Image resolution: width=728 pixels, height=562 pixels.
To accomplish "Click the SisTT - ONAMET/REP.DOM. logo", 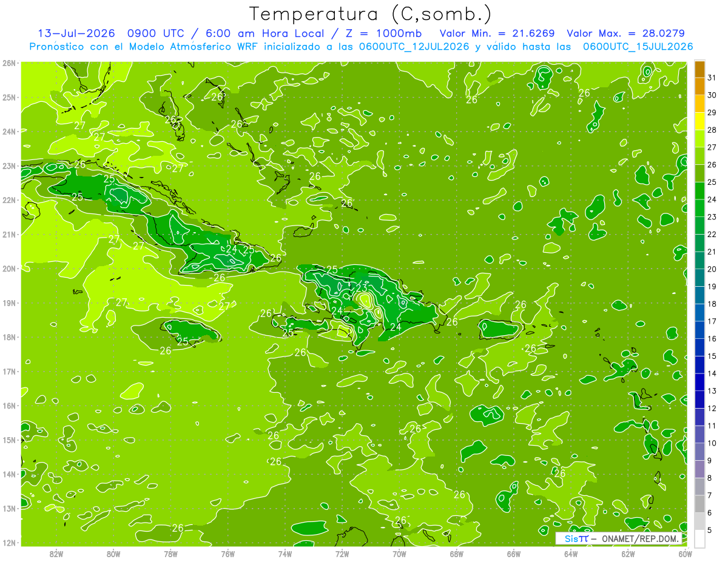I will 618,538.
